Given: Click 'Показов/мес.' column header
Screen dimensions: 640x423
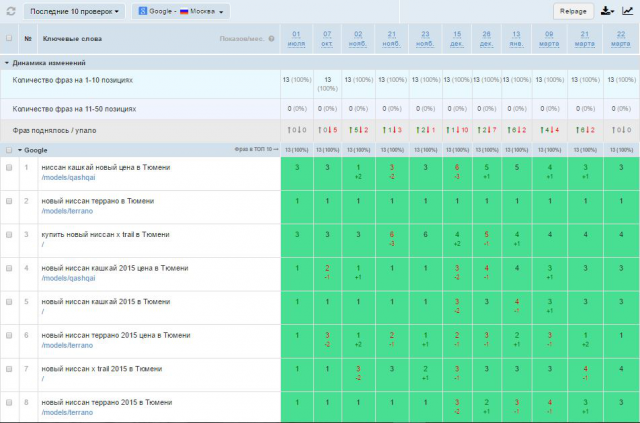Looking at the screenshot, I should click(x=242, y=39).
